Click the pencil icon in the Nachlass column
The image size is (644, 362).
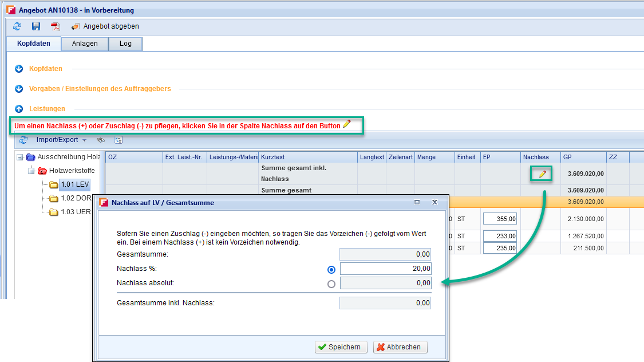(x=542, y=174)
